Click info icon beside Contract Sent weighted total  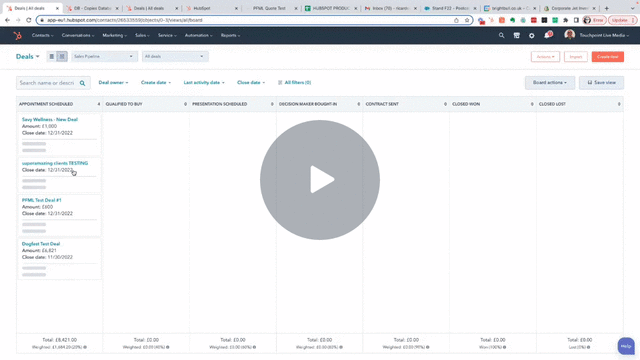pyautogui.click(x=428, y=347)
